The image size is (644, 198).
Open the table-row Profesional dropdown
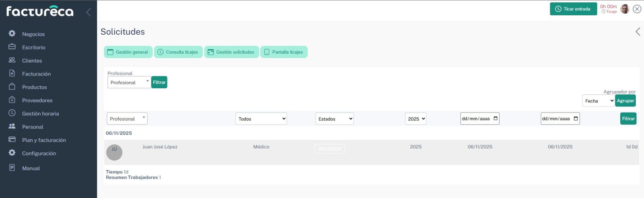[127, 119]
